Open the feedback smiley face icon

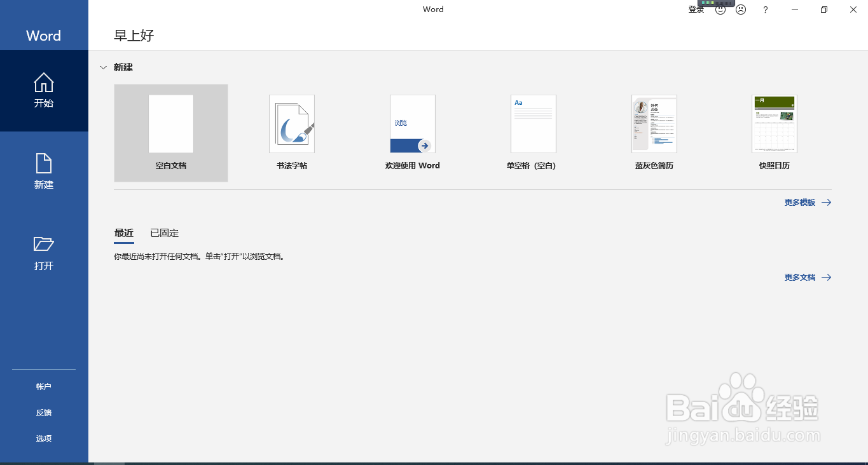pos(719,10)
